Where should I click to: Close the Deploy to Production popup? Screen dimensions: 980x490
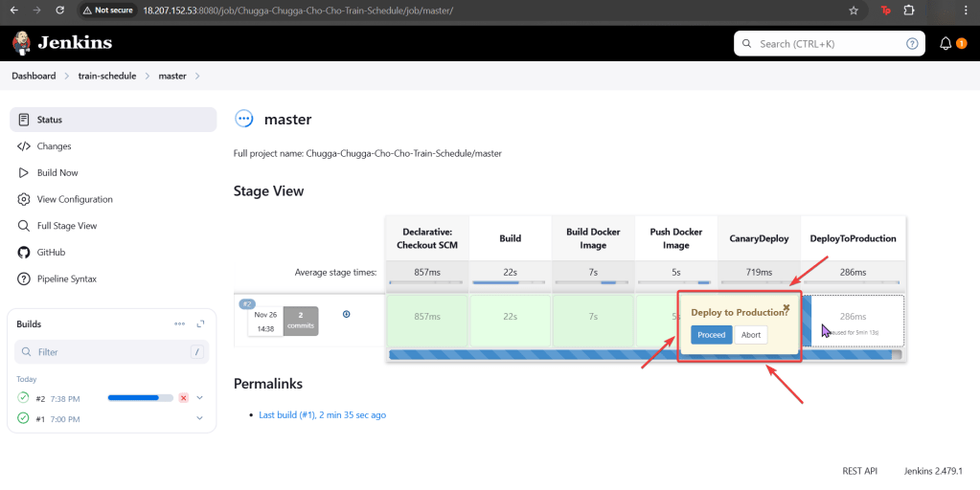[786, 307]
